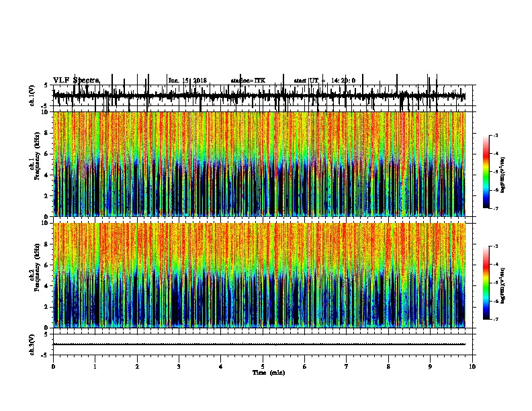Click the "9" minute tick label

click(430, 367)
